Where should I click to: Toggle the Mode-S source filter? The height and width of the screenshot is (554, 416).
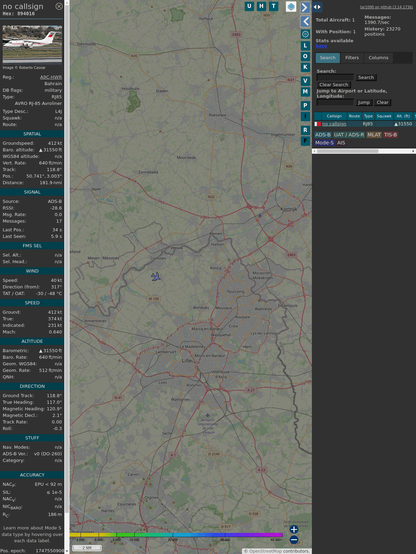[x=324, y=143]
